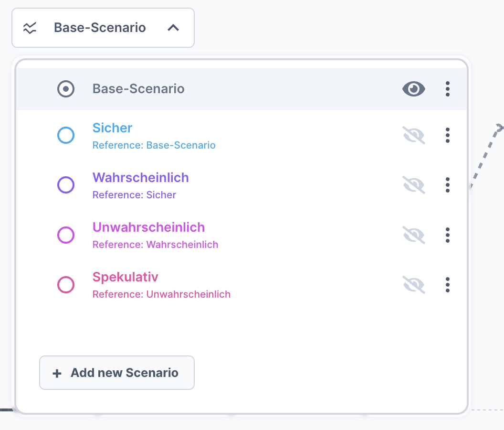504x430 pixels.
Task: Show the Unwahrscheinlich scenario via crossed eye
Action: (x=413, y=235)
